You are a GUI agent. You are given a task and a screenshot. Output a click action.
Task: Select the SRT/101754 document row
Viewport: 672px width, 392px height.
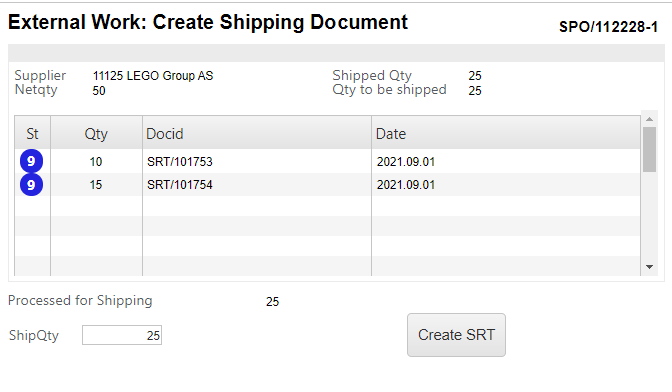[327, 185]
